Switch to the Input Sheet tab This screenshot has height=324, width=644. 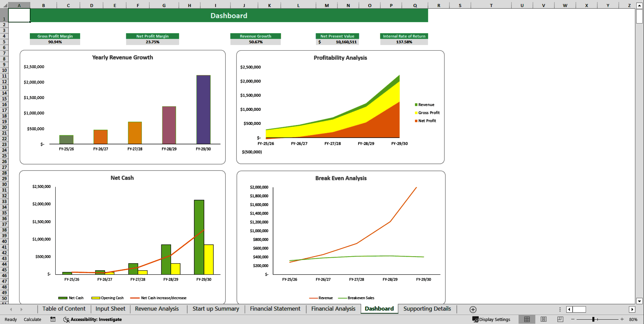(x=110, y=309)
